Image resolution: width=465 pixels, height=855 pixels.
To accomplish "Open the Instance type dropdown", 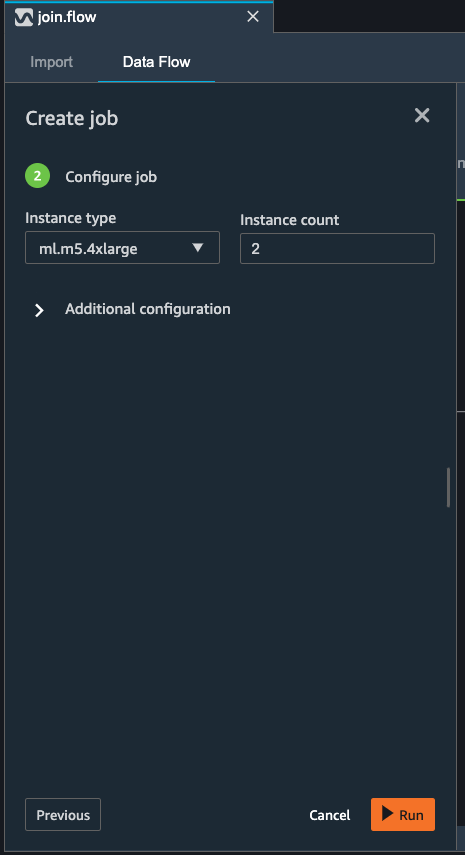I will click(x=123, y=248).
